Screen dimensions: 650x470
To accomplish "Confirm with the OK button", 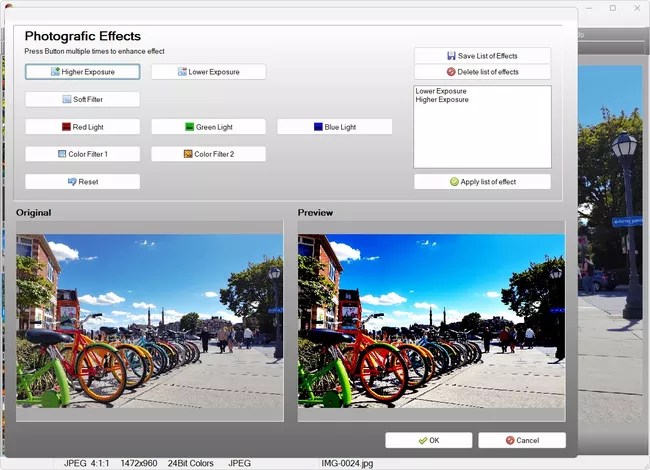I will tap(429, 440).
